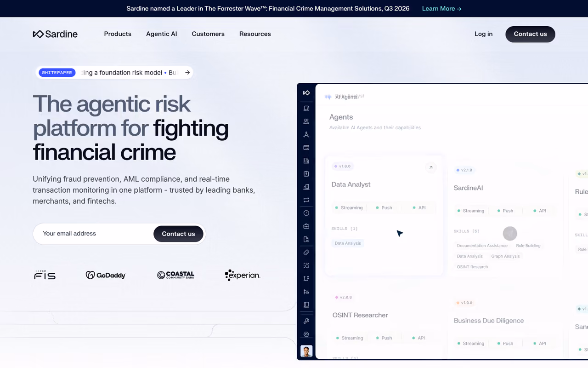Click the Log in link
This screenshot has width=588, height=368.
483,34
